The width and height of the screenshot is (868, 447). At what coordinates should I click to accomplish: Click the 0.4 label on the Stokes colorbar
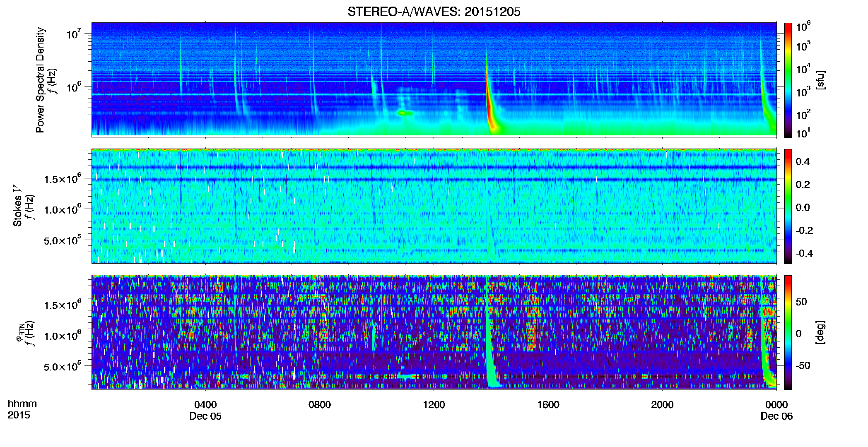tap(803, 162)
